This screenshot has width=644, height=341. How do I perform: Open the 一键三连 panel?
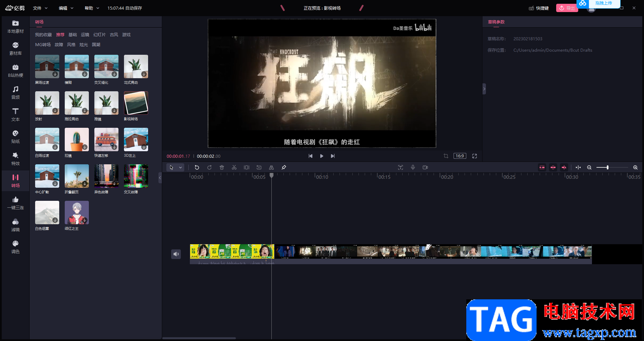pos(15,203)
